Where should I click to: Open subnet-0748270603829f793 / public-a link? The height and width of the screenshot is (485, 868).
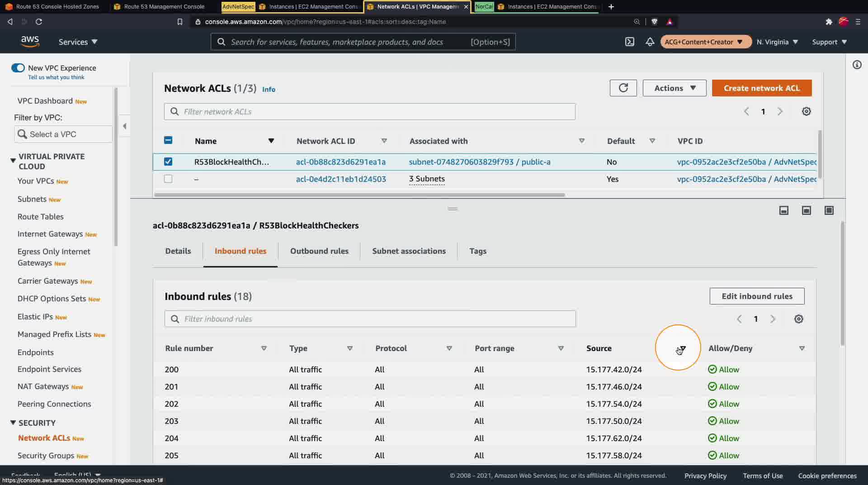click(x=480, y=162)
